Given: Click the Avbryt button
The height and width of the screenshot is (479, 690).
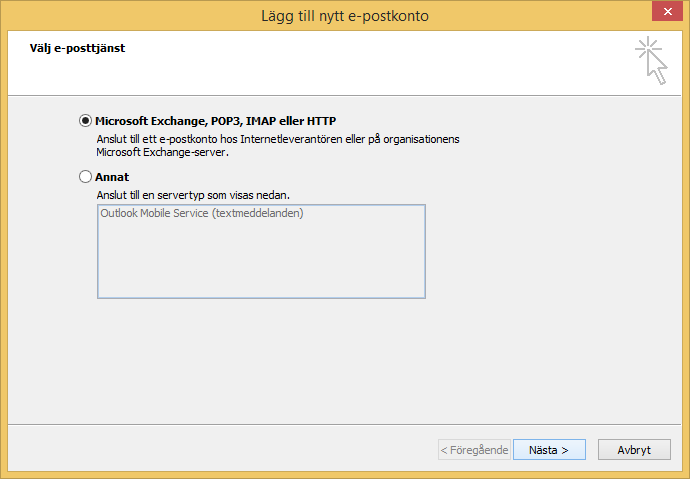Looking at the screenshot, I should tap(634, 450).
